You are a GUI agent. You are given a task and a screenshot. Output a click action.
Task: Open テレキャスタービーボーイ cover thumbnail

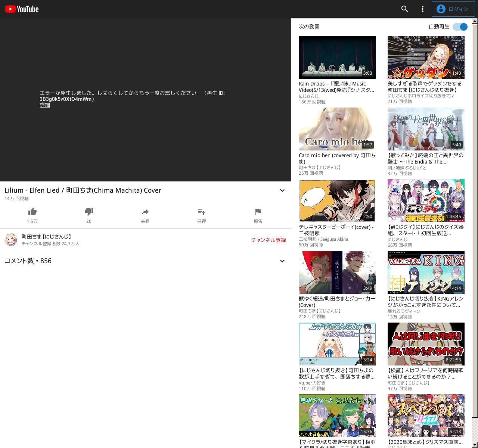click(337, 200)
